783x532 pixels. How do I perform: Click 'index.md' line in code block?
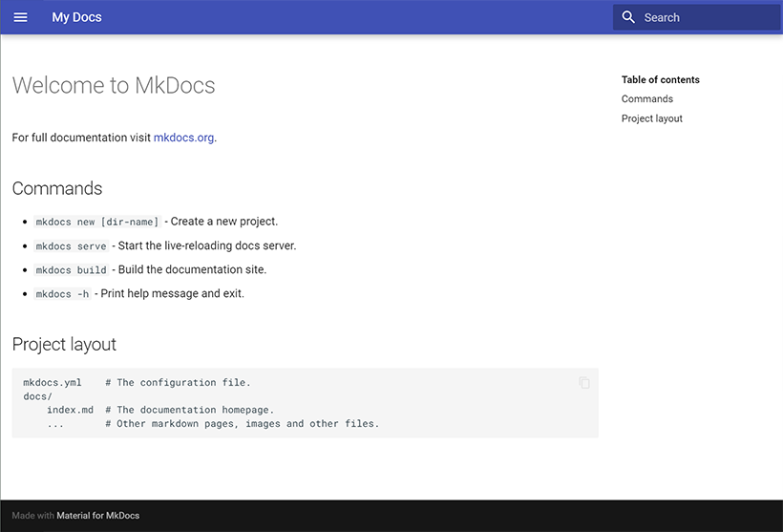[x=160, y=410]
